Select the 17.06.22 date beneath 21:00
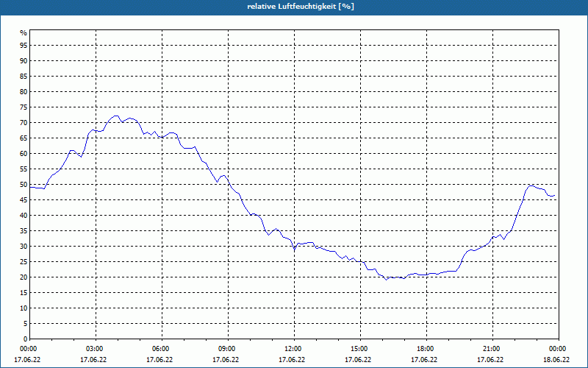588x368 pixels. [490, 360]
